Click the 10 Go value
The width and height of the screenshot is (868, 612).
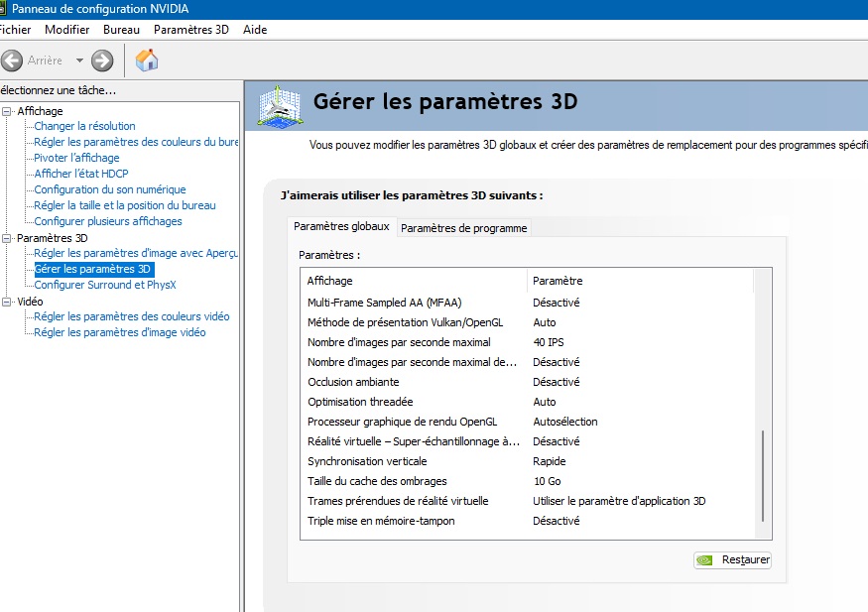tap(548, 482)
